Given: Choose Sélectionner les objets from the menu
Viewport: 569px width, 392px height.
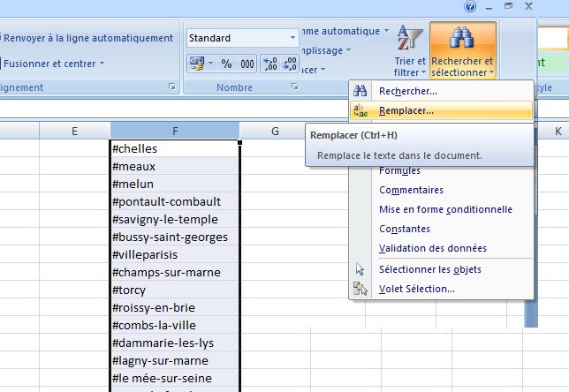Looking at the screenshot, I should pos(442,269).
